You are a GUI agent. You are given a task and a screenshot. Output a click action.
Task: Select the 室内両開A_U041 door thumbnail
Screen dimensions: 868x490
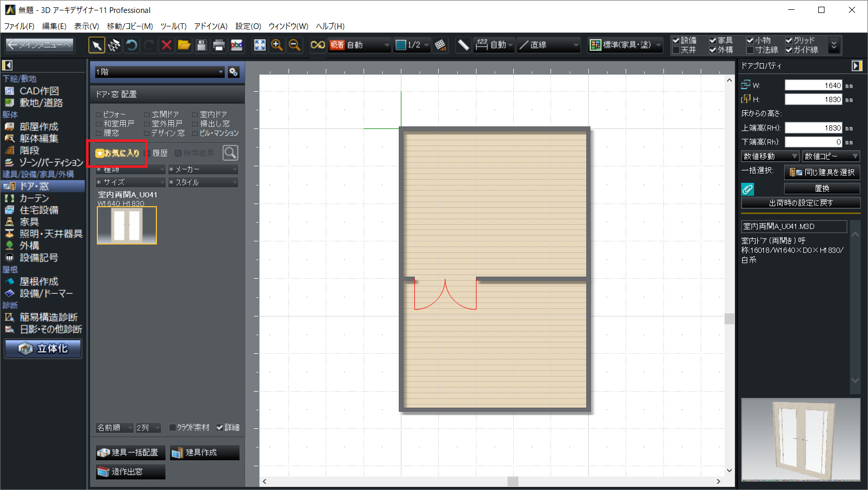click(127, 225)
